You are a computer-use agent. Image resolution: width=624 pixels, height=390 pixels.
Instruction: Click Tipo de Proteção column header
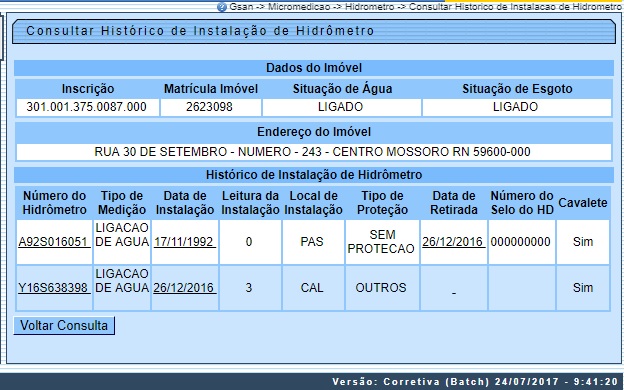382,203
